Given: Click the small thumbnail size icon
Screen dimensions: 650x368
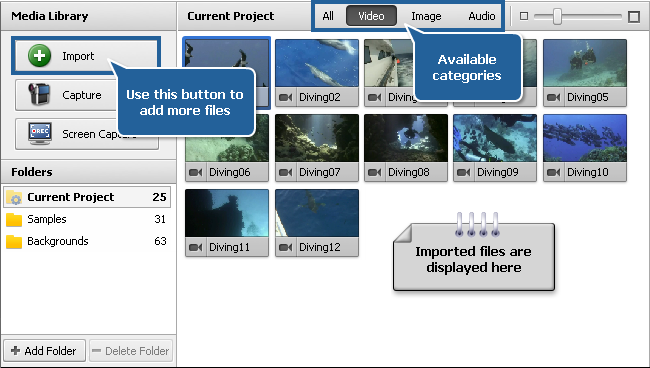Looking at the screenshot, I should (x=524, y=16).
